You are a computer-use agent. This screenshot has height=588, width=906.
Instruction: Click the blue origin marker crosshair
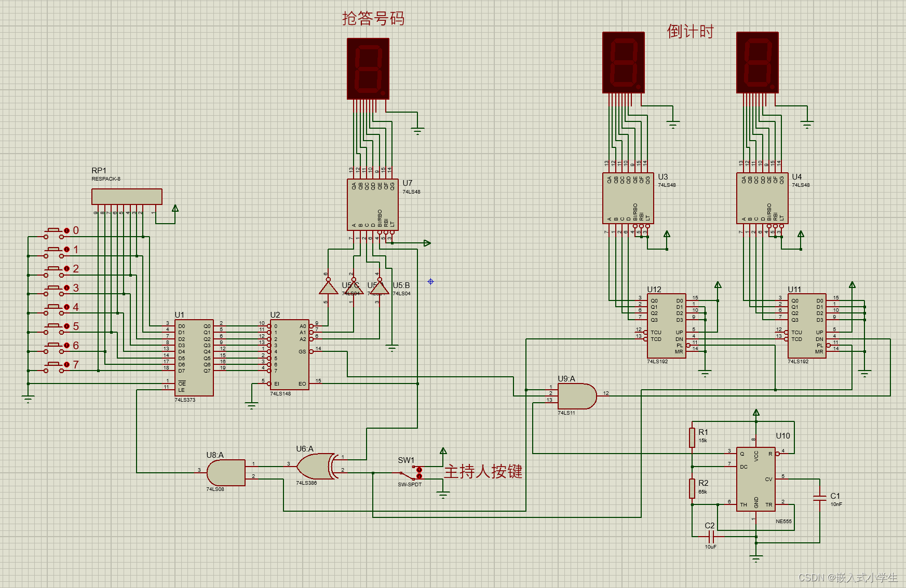click(x=430, y=281)
